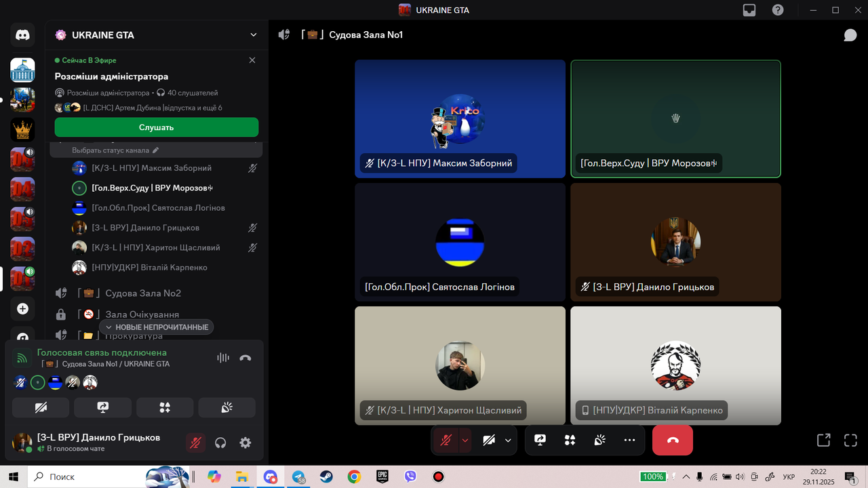Open soundboard in the voice connection panel

tap(227, 407)
